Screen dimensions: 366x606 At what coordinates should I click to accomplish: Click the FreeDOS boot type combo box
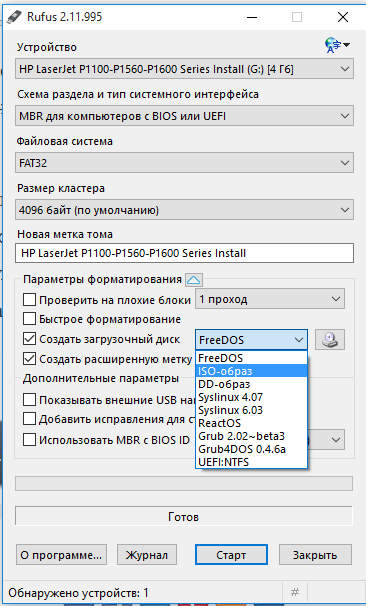point(251,340)
